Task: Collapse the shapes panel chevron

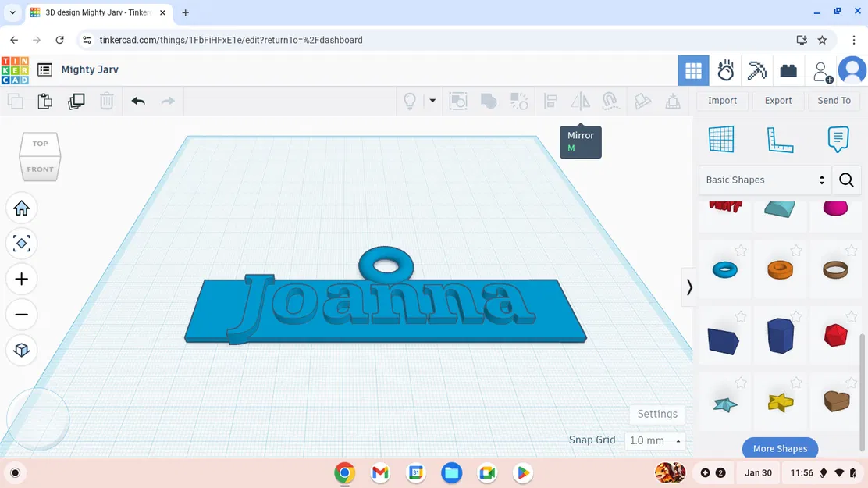Action: click(x=689, y=287)
